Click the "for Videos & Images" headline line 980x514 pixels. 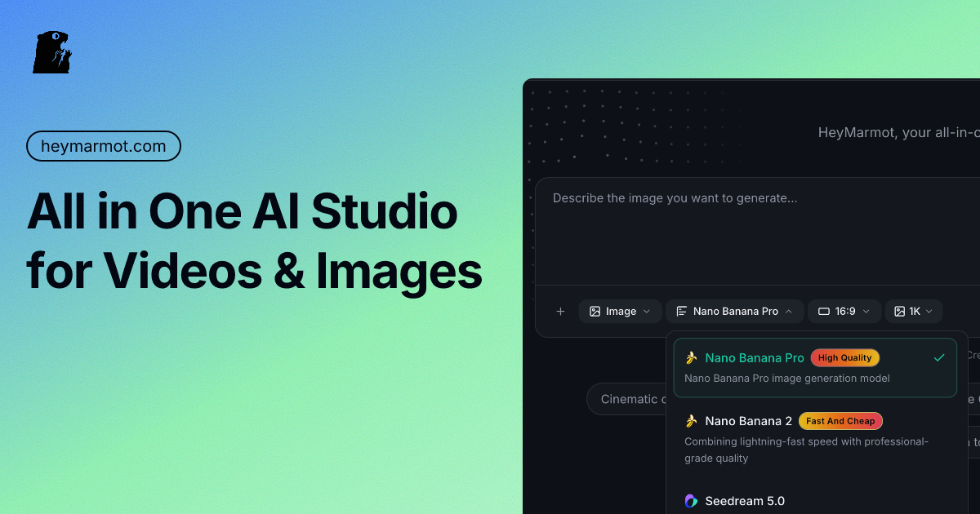(x=254, y=271)
